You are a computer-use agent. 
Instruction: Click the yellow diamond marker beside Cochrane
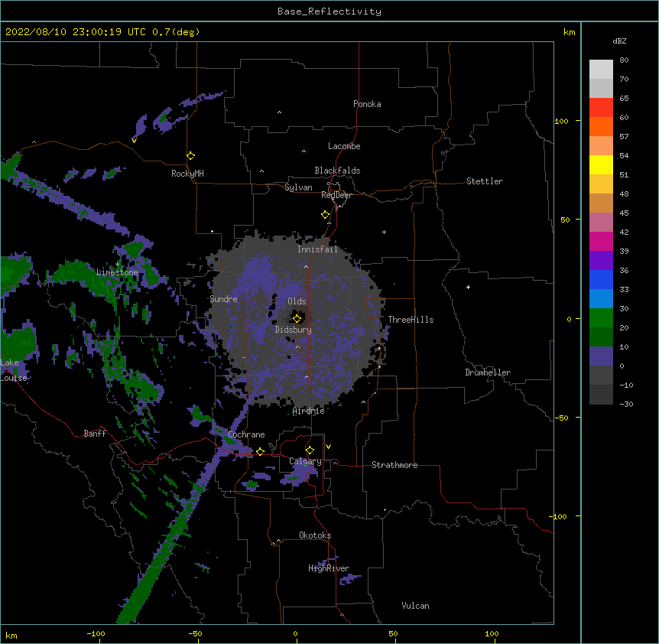click(260, 451)
